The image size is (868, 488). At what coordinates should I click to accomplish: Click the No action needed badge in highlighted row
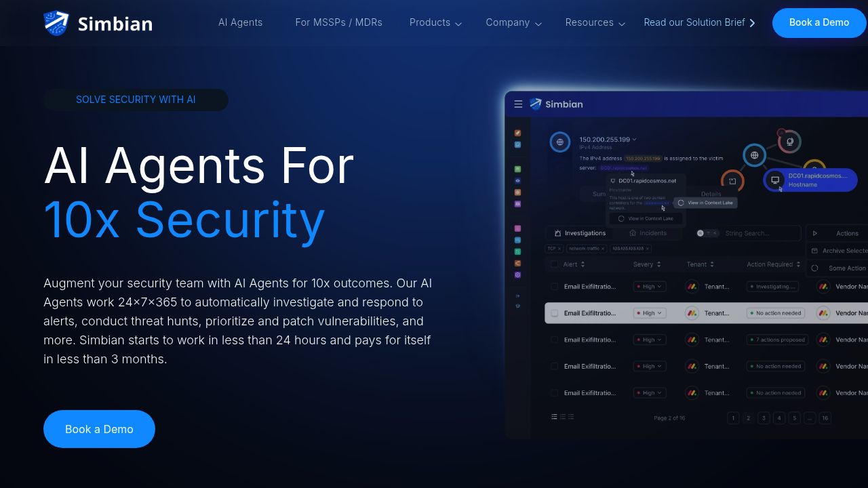pos(776,313)
